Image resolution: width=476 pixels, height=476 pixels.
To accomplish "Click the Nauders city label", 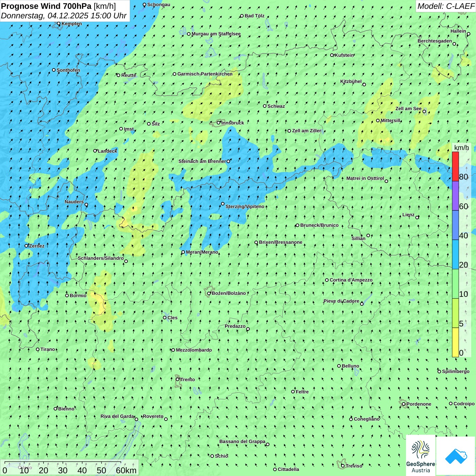I will coord(74,202).
